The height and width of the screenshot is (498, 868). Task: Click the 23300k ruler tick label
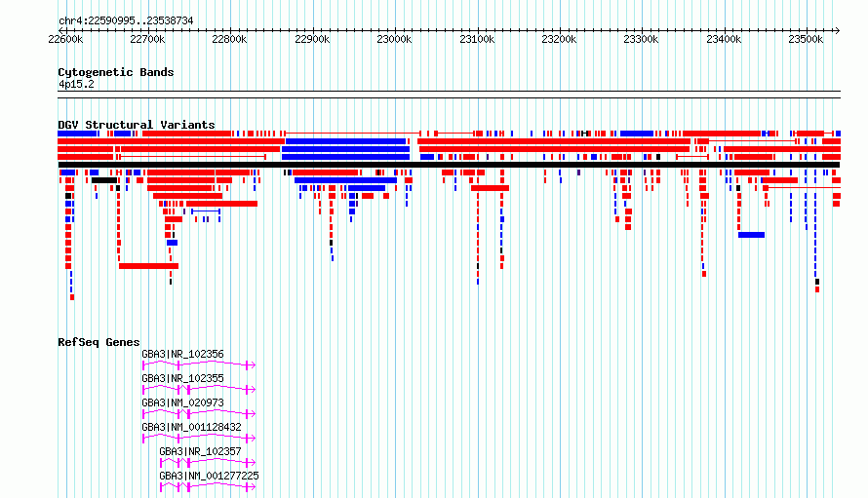(641, 39)
